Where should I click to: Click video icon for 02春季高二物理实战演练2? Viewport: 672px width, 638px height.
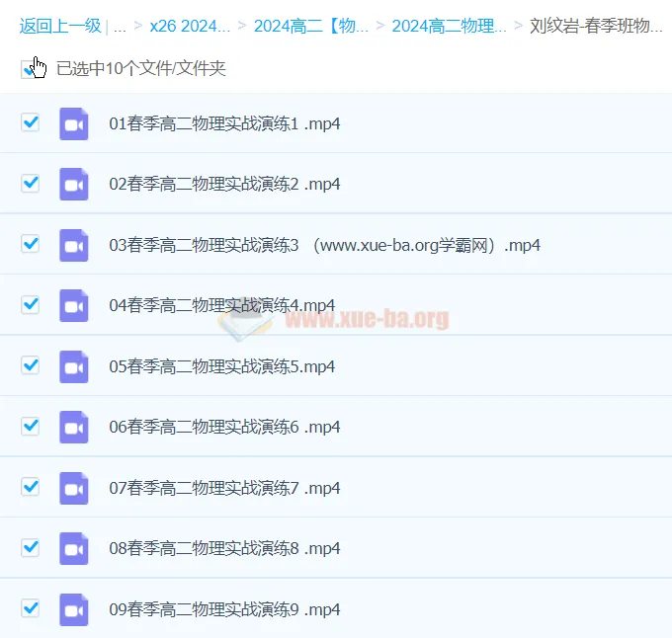point(74,185)
